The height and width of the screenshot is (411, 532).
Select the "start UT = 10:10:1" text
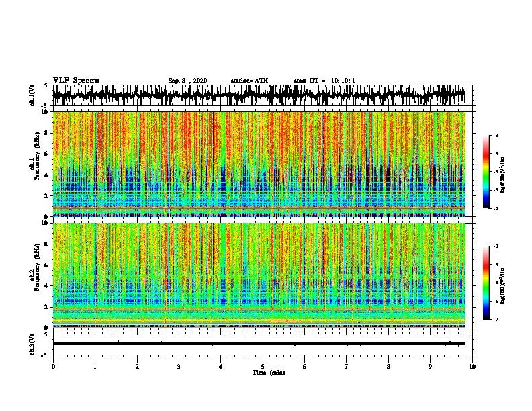coord(324,81)
